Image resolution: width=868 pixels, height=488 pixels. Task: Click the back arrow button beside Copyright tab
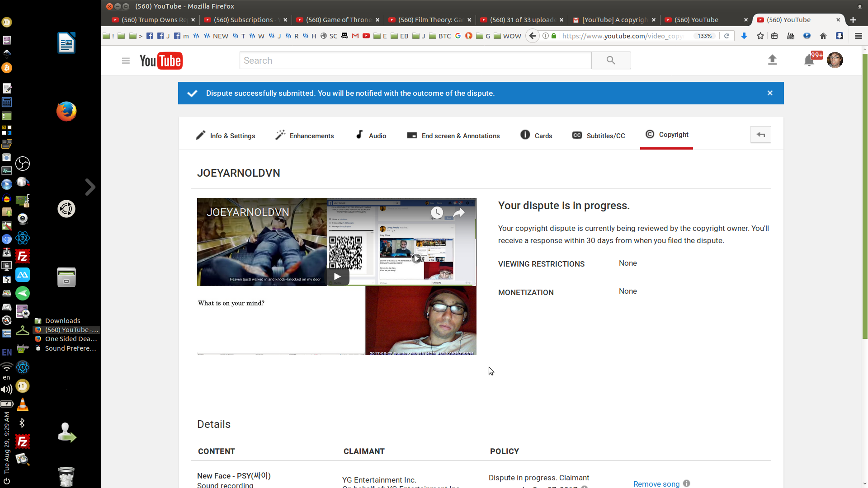[760, 135]
